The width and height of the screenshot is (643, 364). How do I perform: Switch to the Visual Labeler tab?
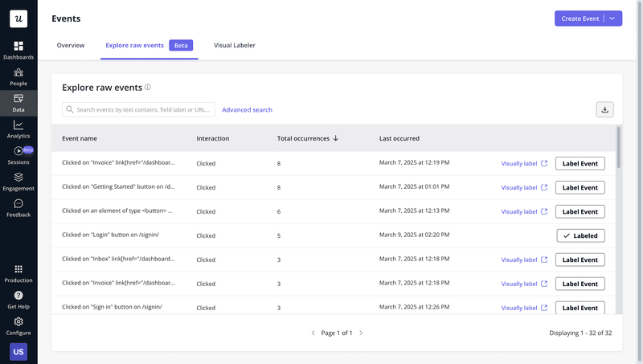[x=235, y=46]
